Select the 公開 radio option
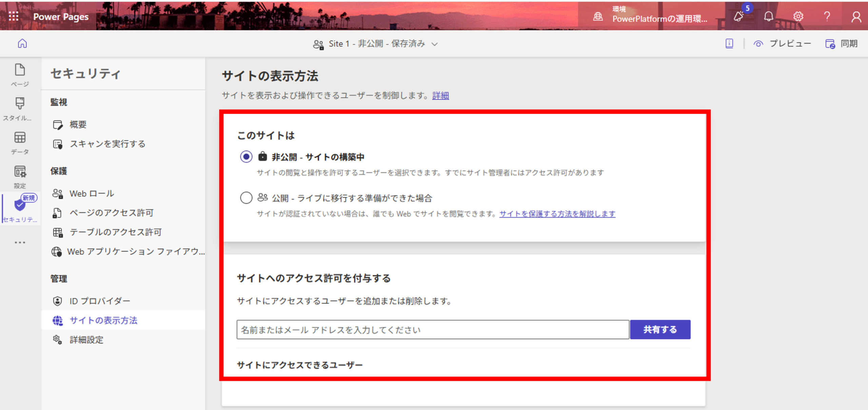 point(246,198)
